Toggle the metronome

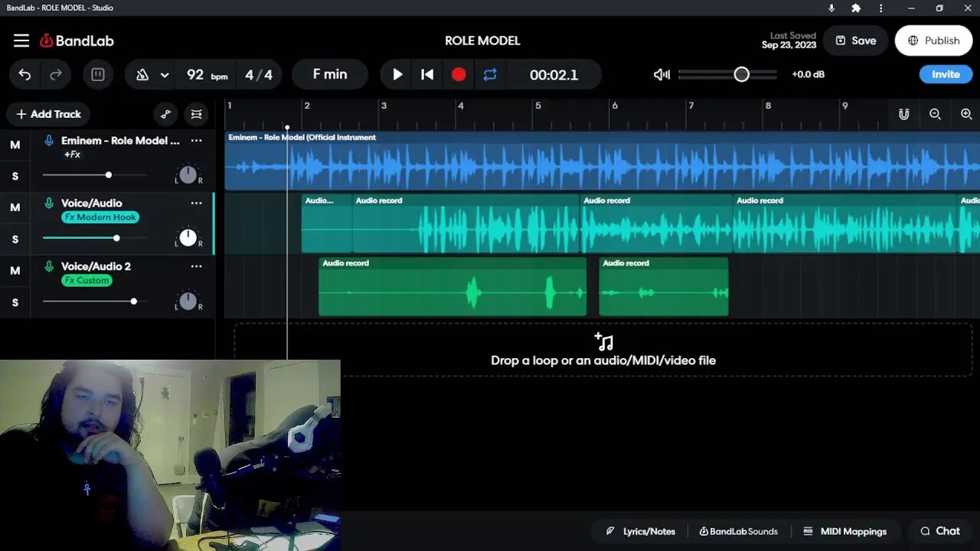tap(142, 74)
